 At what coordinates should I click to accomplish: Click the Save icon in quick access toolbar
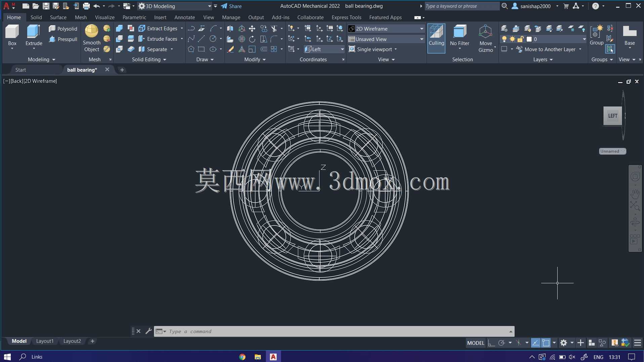[46, 6]
